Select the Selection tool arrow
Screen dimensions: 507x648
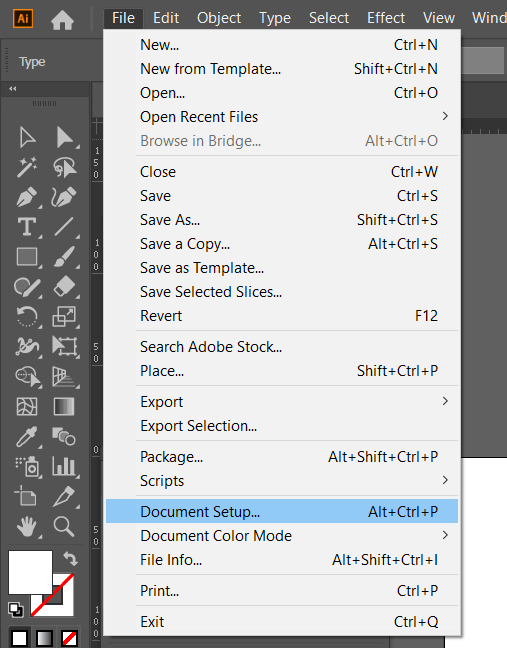[x=27, y=138]
